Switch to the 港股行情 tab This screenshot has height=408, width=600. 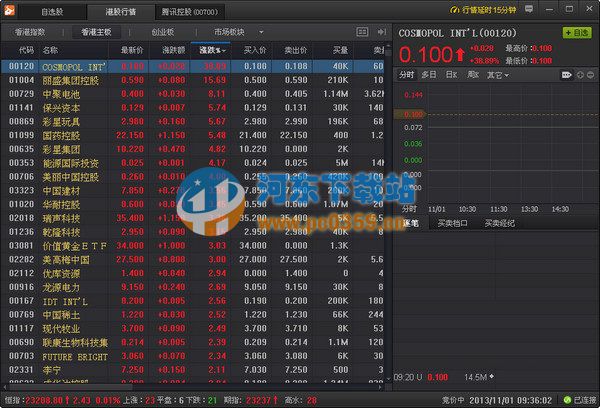tap(121, 12)
